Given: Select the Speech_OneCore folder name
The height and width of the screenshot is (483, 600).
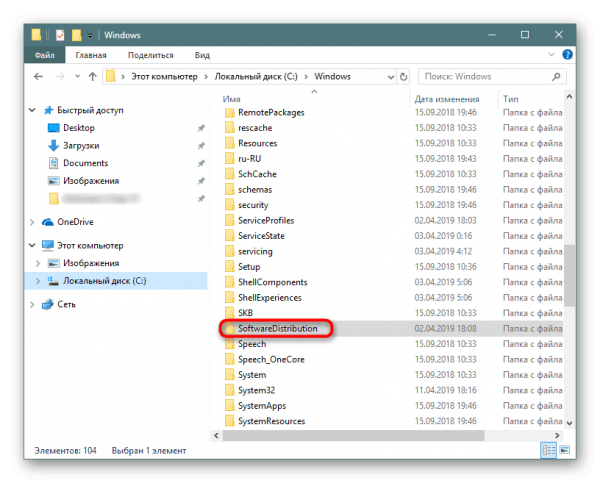Looking at the screenshot, I should click(x=271, y=360).
